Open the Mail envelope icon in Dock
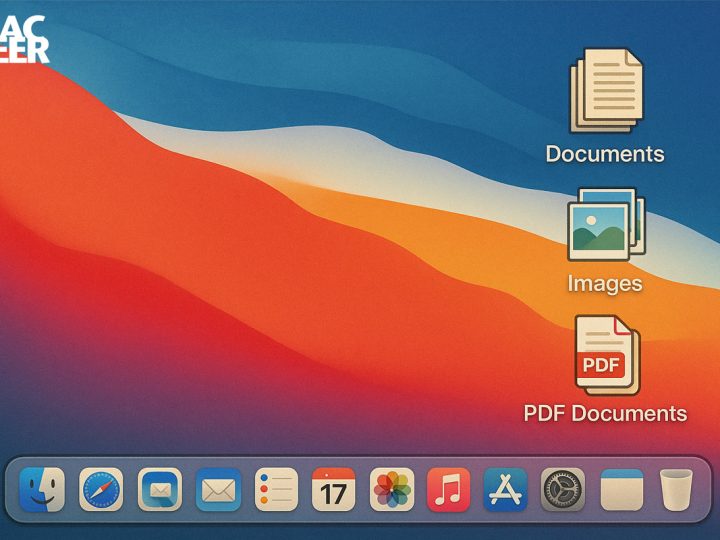 pos(219,489)
